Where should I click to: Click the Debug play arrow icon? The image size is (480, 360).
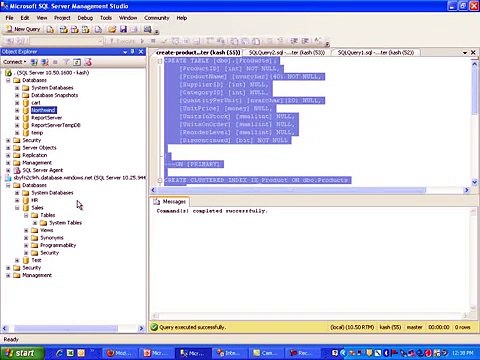[142, 41]
